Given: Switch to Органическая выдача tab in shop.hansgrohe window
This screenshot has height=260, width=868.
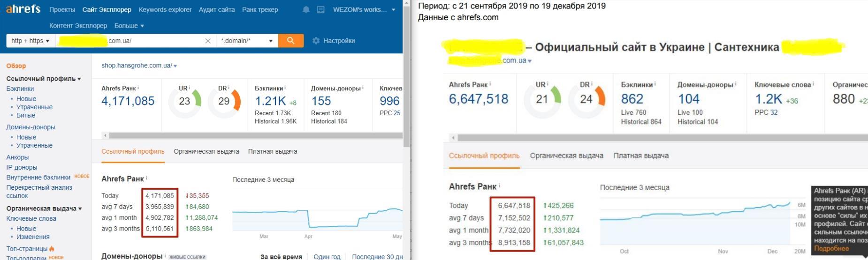Looking at the screenshot, I should 206,151.
